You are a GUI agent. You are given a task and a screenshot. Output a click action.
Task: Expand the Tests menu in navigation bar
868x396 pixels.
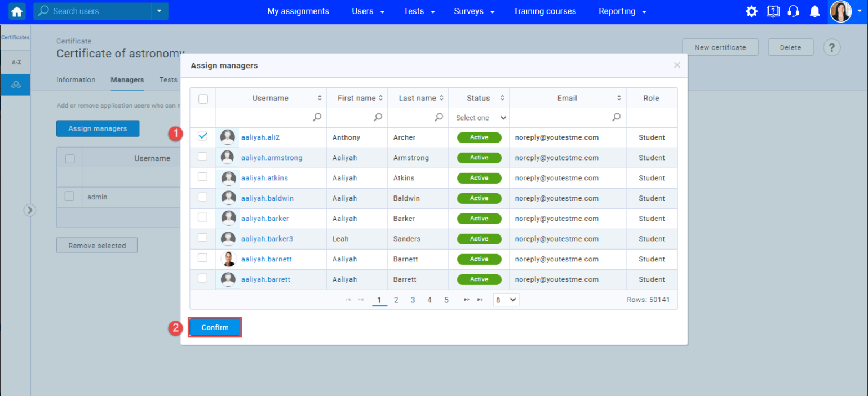click(x=419, y=11)
